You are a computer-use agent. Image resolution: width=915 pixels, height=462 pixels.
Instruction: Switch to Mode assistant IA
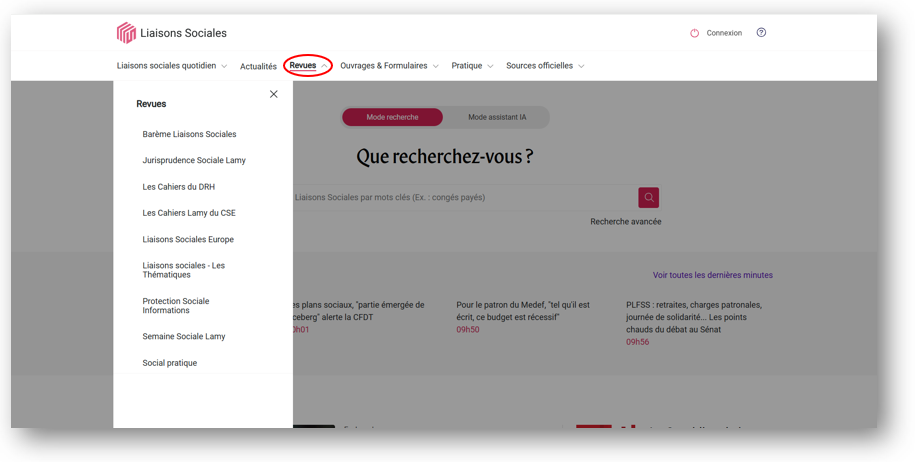coord(497,117)
